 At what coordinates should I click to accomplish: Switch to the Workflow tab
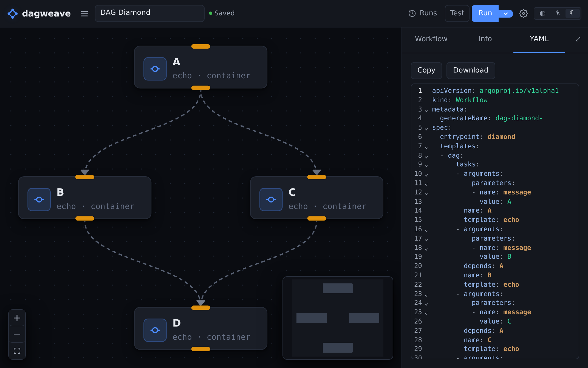click(x=431, y=39)
